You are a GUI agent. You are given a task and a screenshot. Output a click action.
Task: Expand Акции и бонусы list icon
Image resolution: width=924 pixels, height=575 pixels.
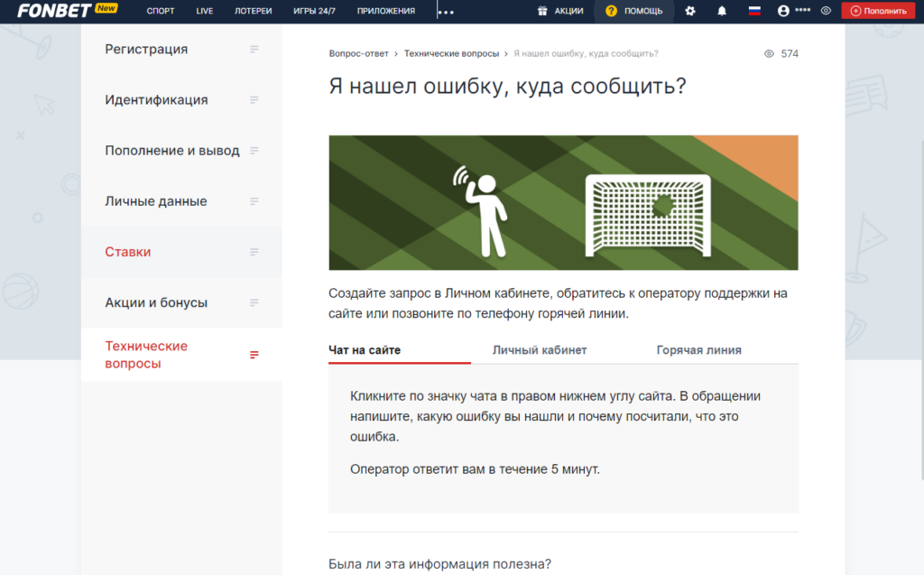click(x=254, y=302)
